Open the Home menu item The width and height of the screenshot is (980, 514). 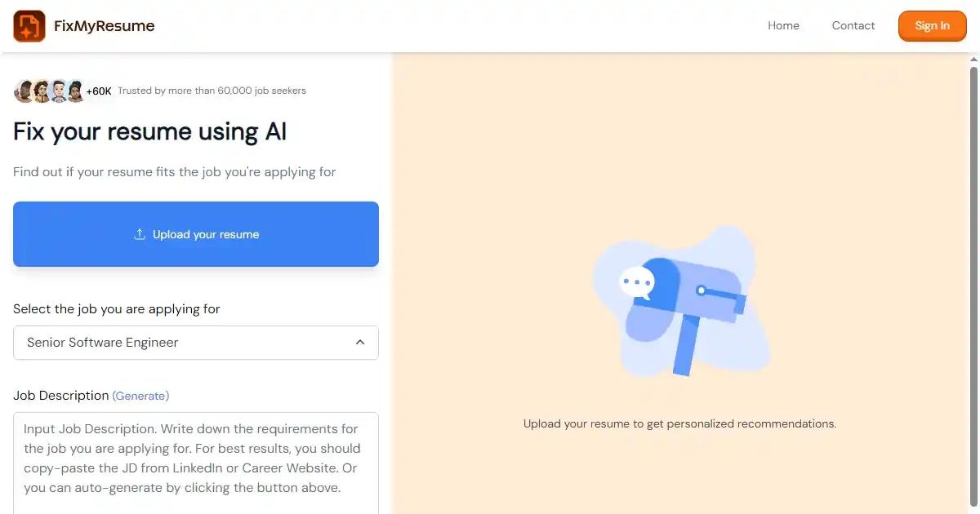783,26
